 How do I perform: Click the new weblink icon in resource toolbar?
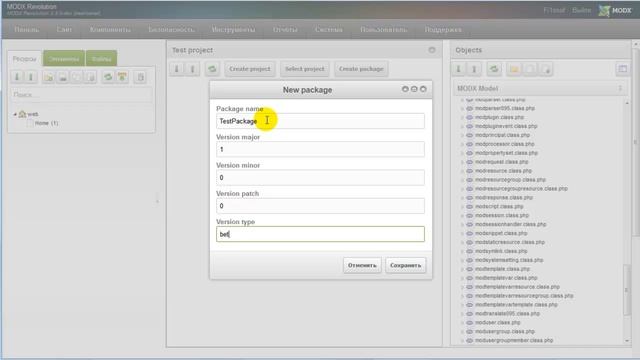click(x=62, y=77)
